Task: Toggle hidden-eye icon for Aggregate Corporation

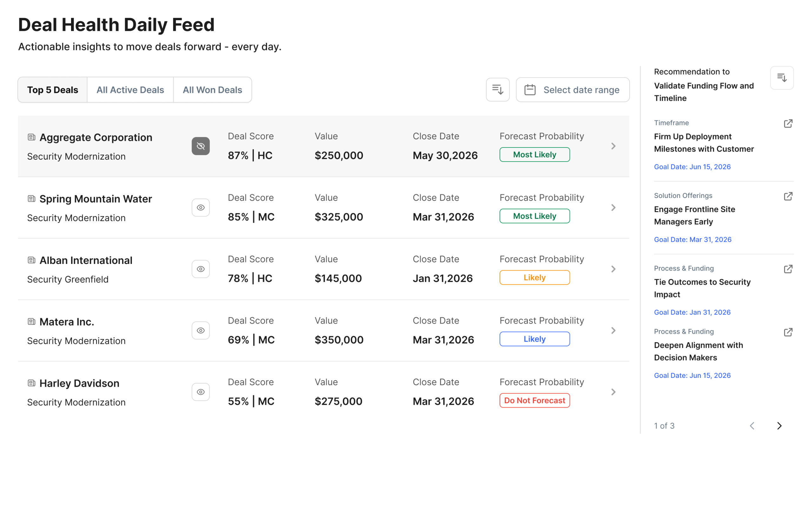Action: tap(200, 146)
